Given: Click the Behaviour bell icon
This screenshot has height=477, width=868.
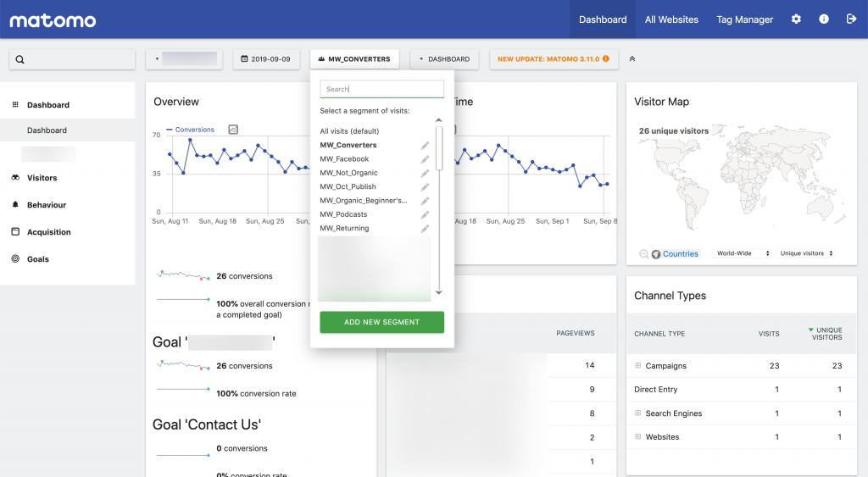Looking at the screenshot, I should (15, 205).
